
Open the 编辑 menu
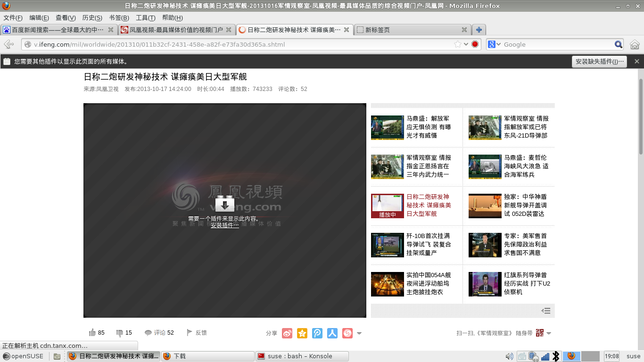[39, 18]
